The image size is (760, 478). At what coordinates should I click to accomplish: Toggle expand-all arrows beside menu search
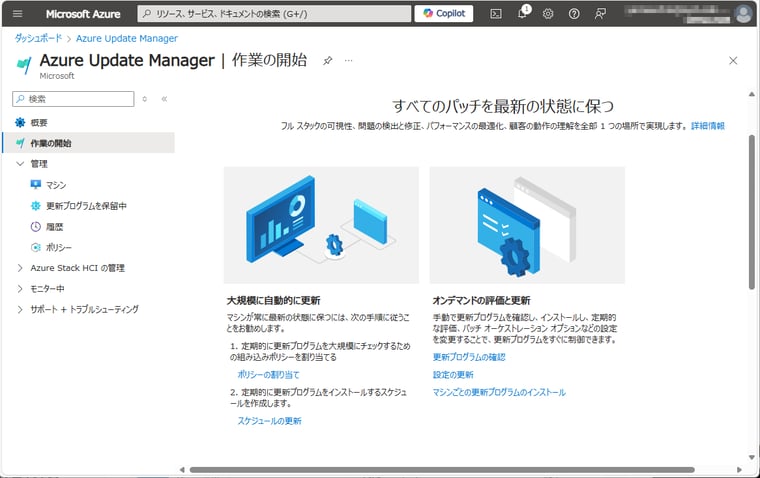point(144,99)
